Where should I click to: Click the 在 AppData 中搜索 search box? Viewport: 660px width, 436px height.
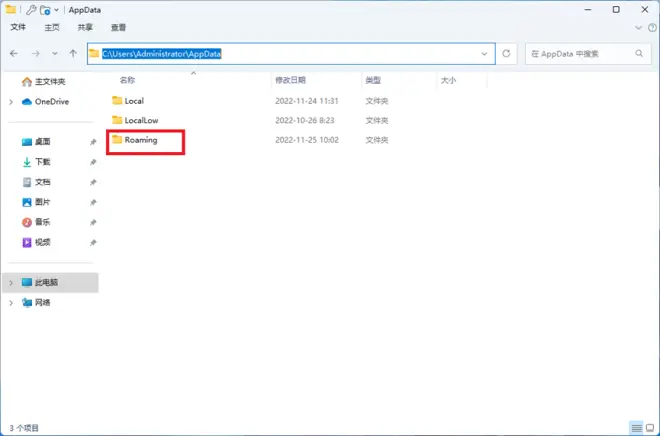click(x=588, y=54)
